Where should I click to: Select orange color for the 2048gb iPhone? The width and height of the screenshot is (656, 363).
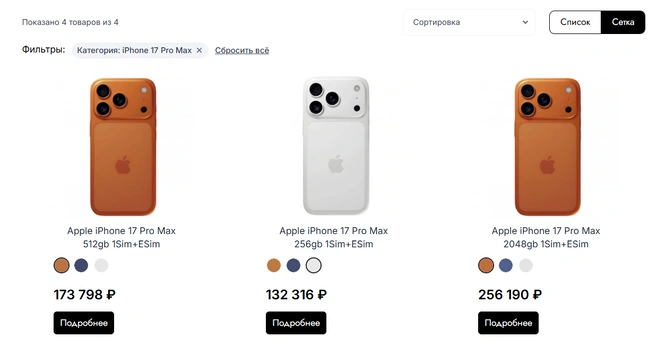click(x=486, y=265)
